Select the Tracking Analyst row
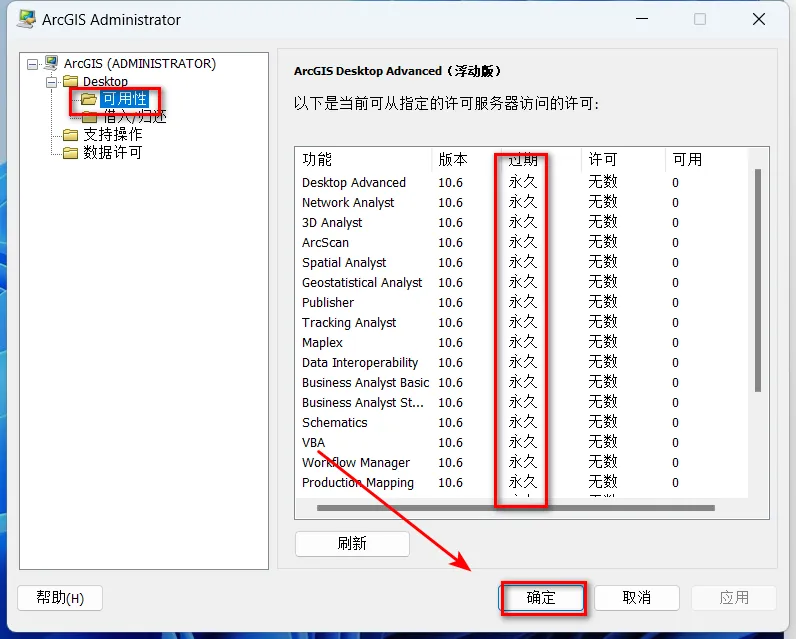The image size is (796, 639). tap(522, 322)
